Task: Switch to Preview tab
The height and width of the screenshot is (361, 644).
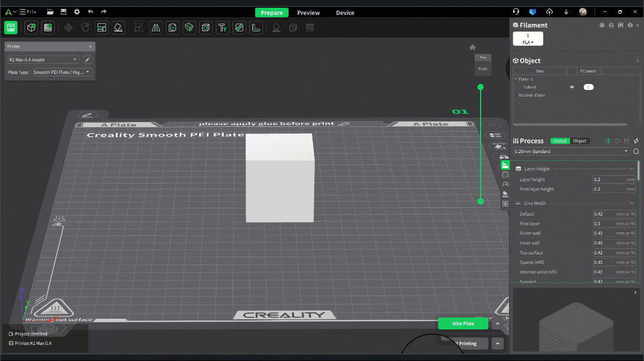Action: coord(308,13)
